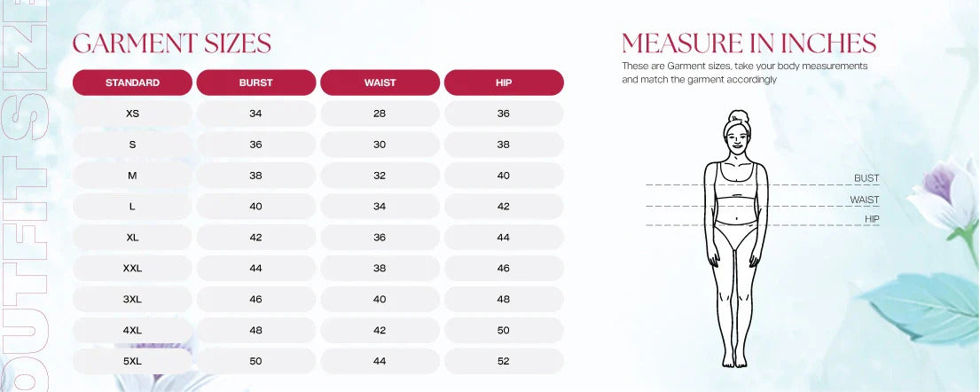Click the GARMENT SIZES heading
Screen dimensions: 980x392
click(x=172, y=43)
